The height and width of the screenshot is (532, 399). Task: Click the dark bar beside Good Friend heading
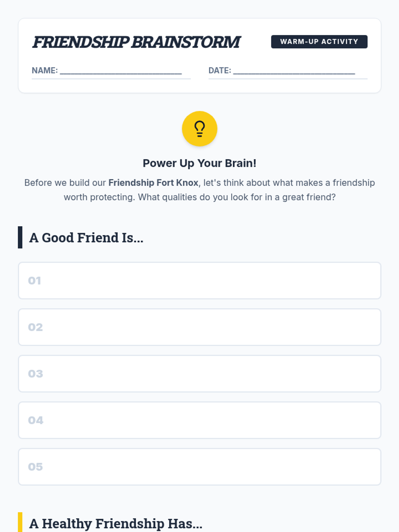click(x=20, y=237)
